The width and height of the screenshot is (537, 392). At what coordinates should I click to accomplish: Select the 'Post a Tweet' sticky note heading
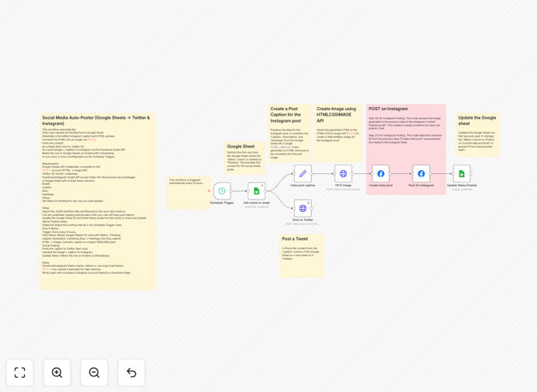(x=295, y=238)
